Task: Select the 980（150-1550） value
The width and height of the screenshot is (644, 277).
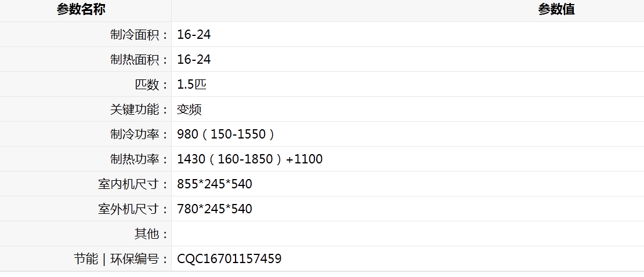Action: (x=226, y=134)
